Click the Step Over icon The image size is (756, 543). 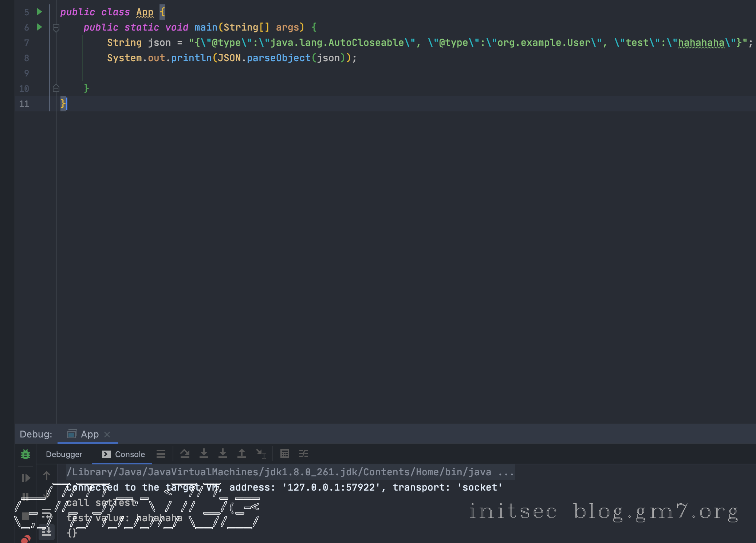[185, 453]
